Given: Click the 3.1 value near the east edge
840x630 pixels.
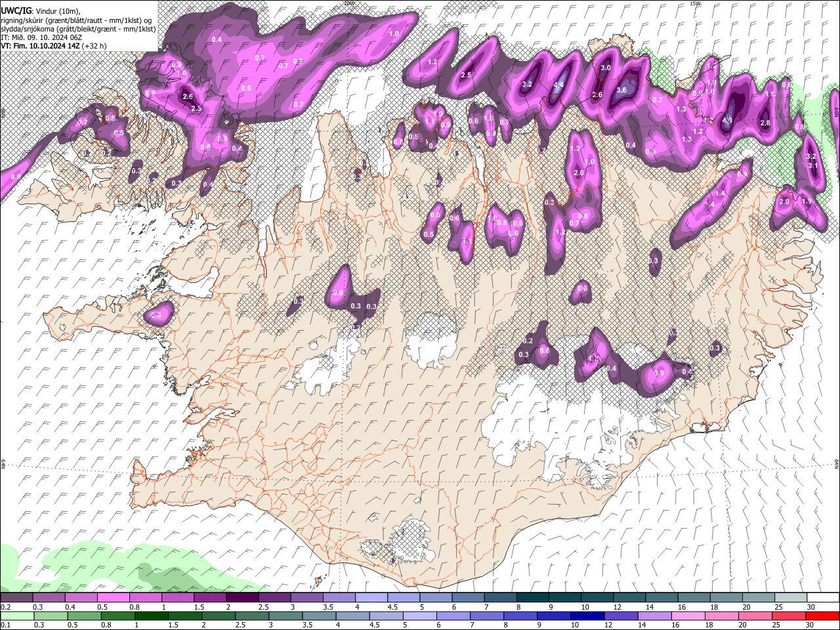Looking at the screenshot, I should (x=813, y=165).
